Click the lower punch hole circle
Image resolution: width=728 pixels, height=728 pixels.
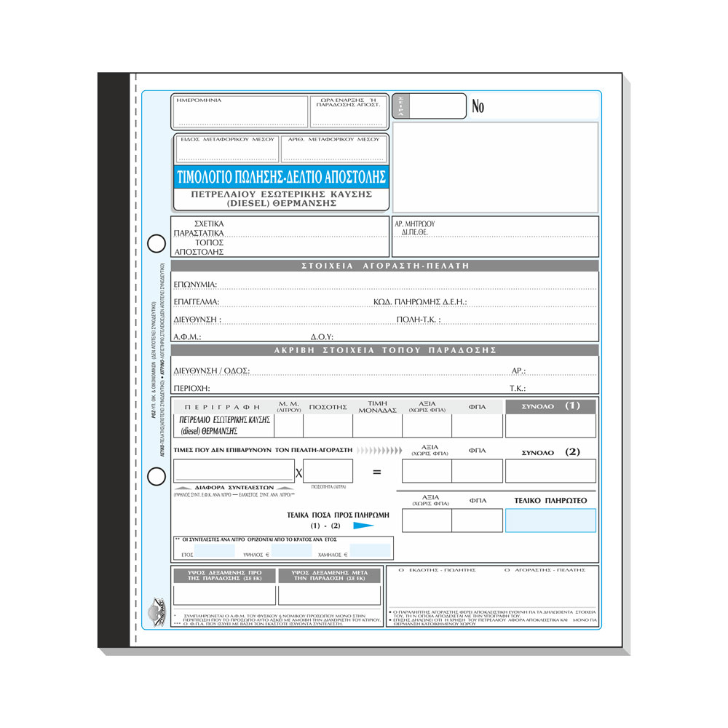coord(157,476)
